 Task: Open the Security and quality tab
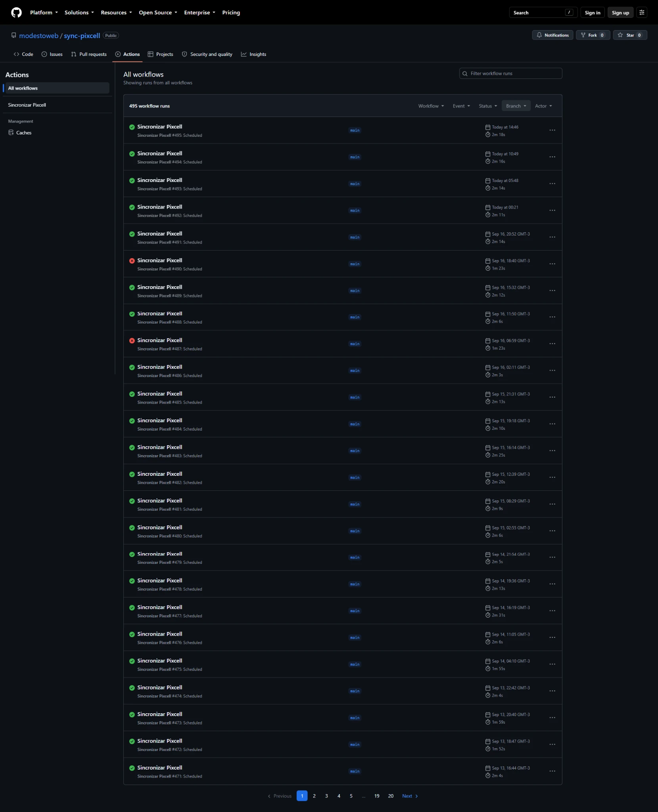[207, 54]
